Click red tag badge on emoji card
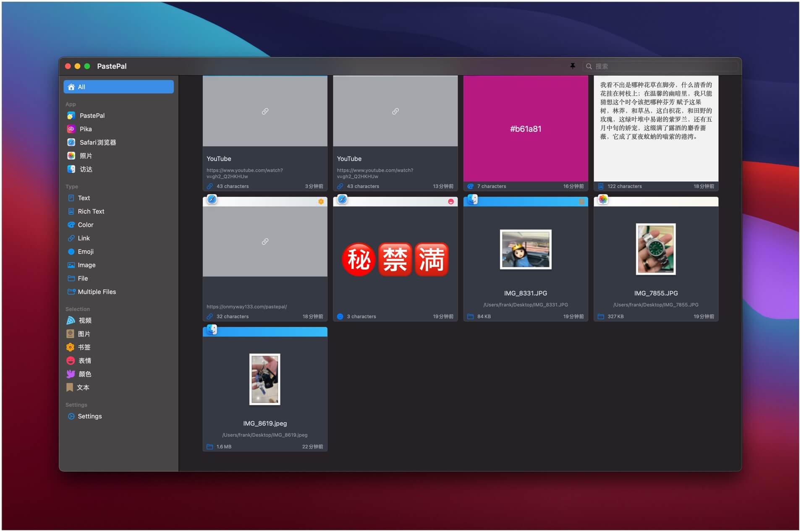The image size is (801, 532). click(x=451, y=202)
